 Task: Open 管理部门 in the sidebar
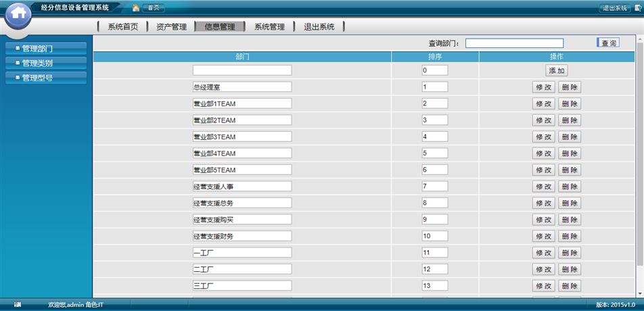46,49
